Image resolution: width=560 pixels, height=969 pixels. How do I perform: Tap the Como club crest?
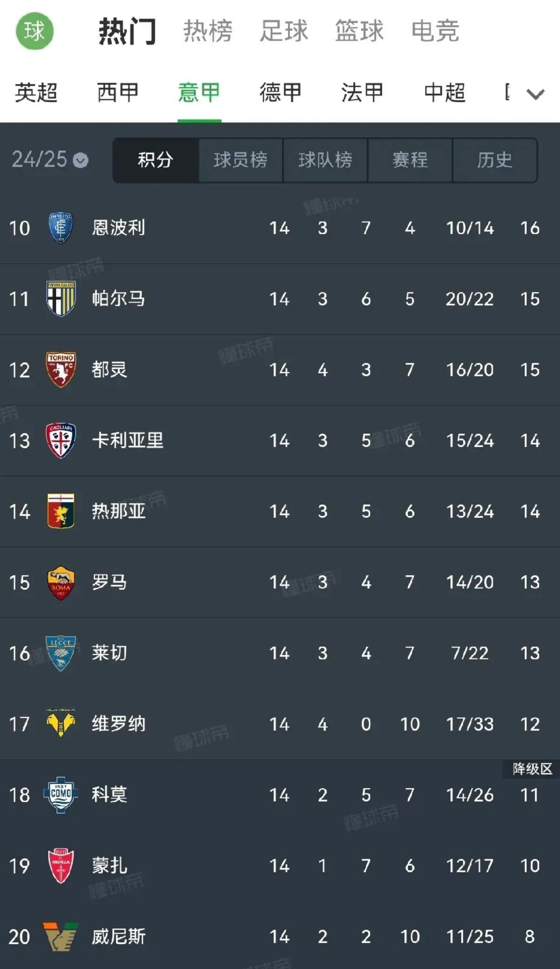click(x=61, y=795)
